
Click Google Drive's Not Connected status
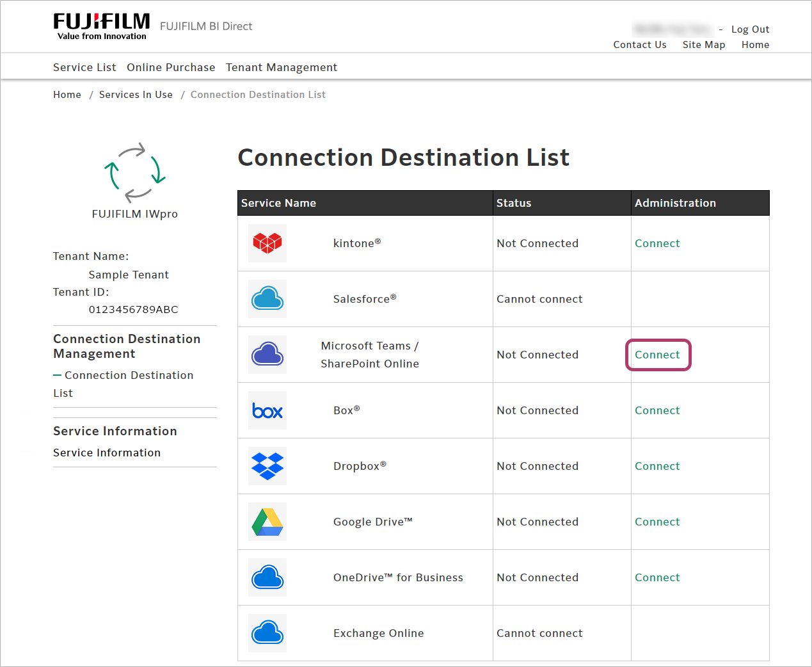pyautogui.click(x=537, y=522)
